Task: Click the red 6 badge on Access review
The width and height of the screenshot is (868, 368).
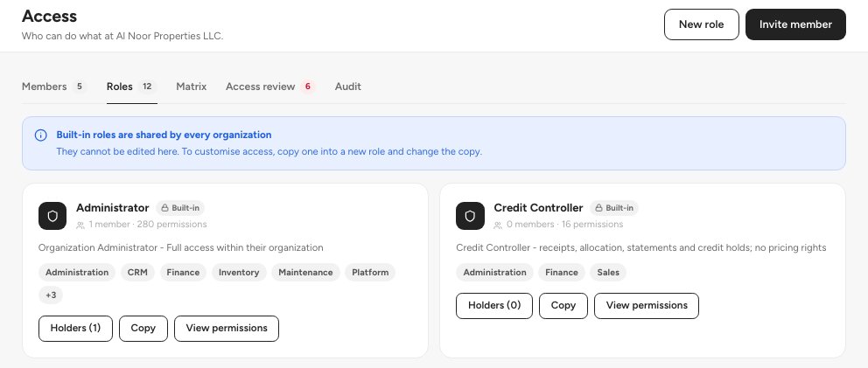Action: 308,87
